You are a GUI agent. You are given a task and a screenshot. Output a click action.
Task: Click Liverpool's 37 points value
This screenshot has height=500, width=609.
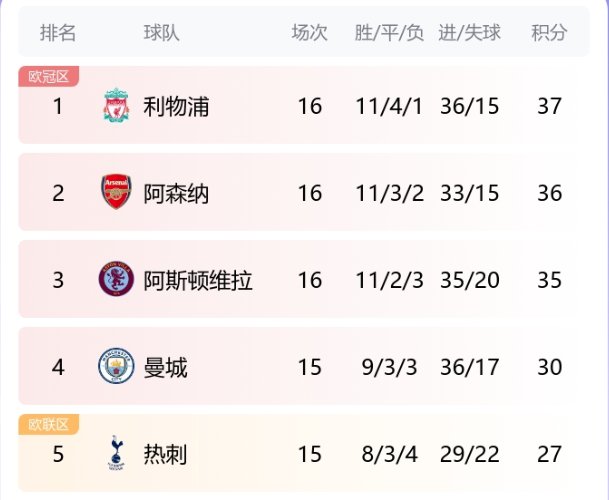pyautogui.click(x=549, y=106)
